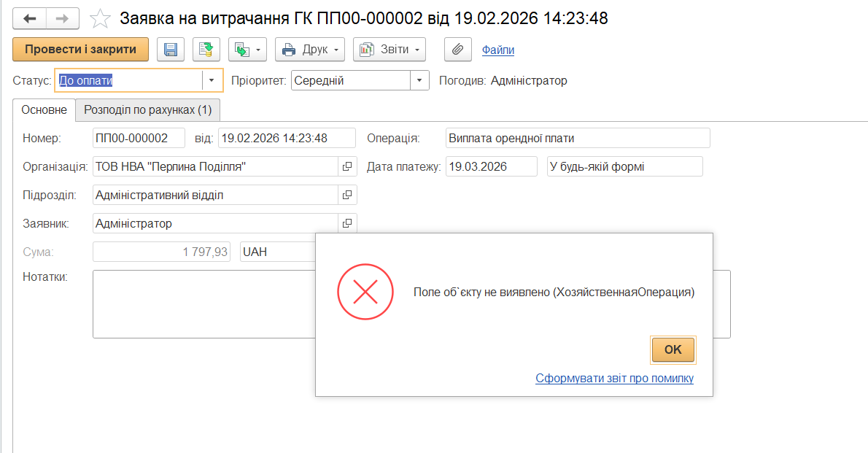Open the Файли link

498,50
